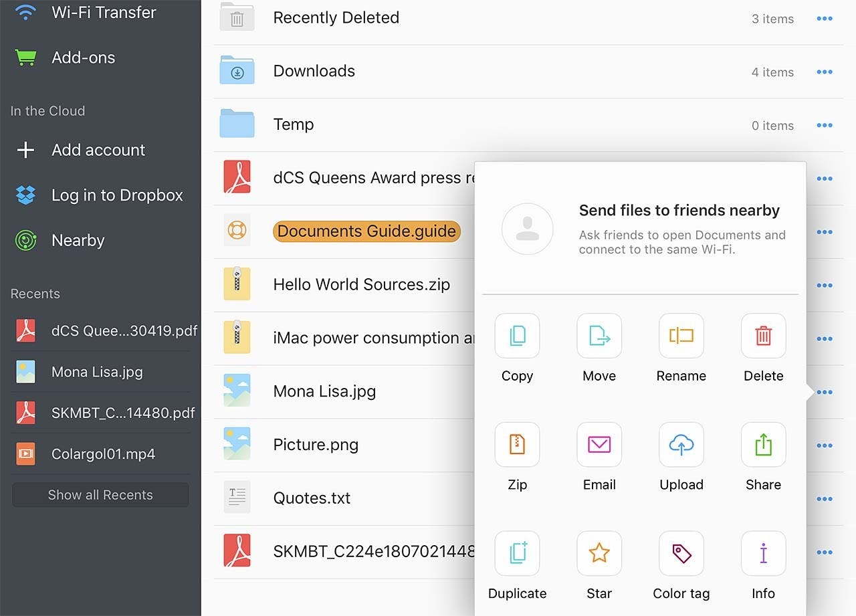Tap the Upload cloud icon

click(x=681, y=444)
